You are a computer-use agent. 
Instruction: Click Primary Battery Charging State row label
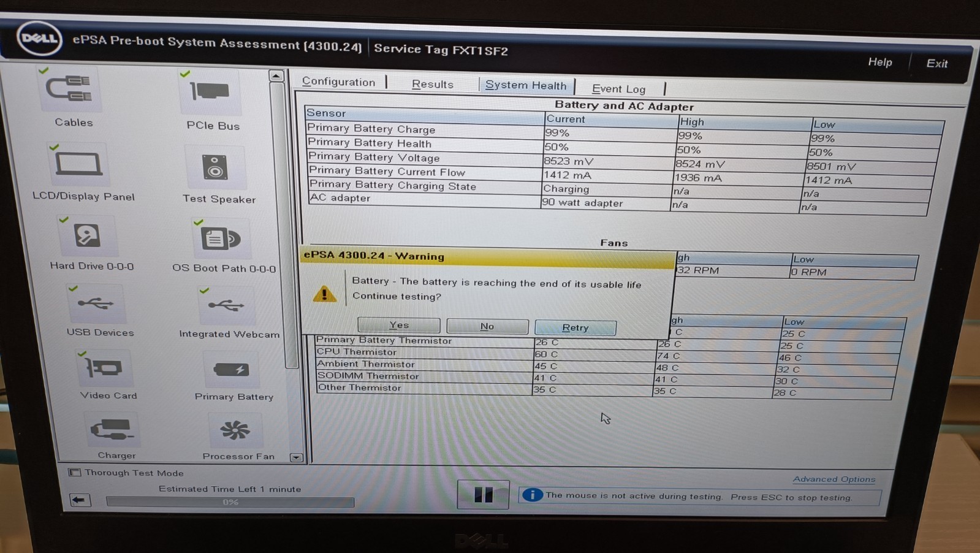tap(392, 185)
